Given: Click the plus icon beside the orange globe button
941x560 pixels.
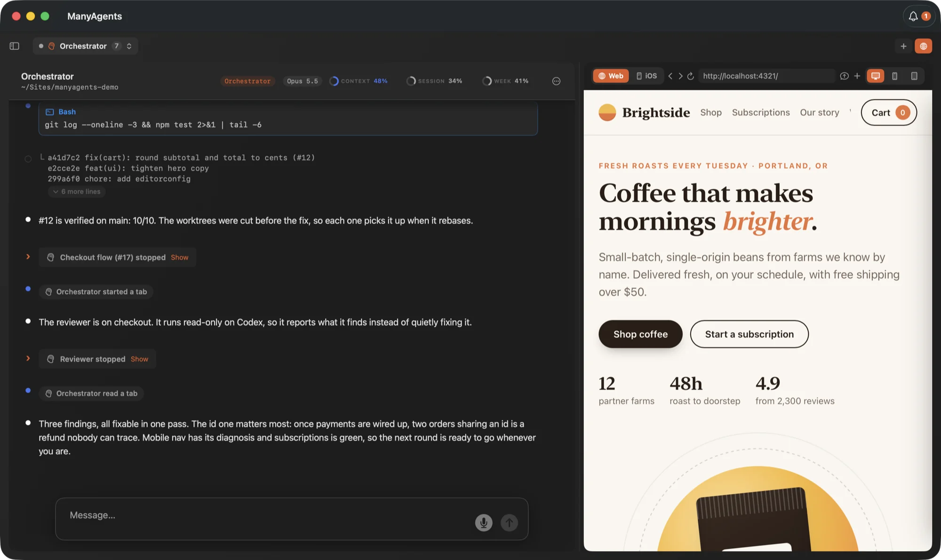Looking at the screenshot, I should pyautogui.click(x=903, y=46).
